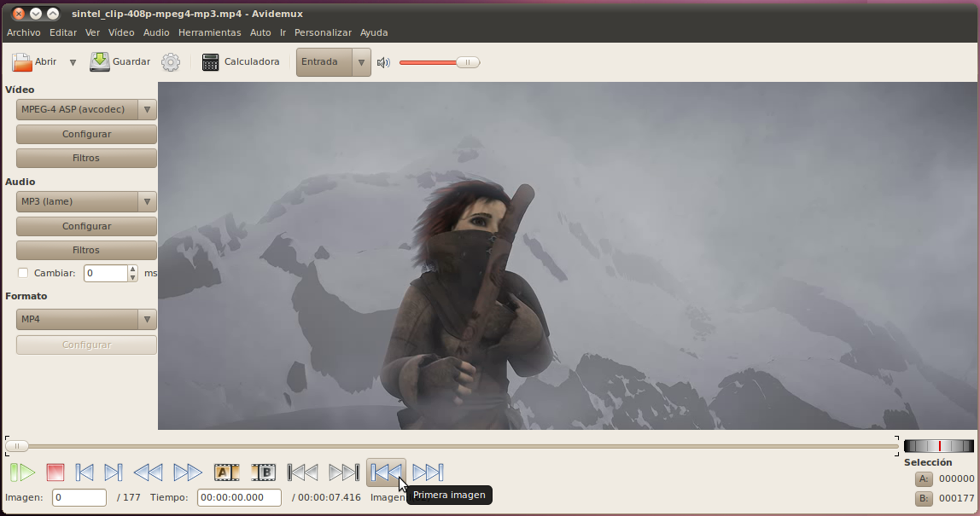Open the Herramientas menu
The width and height of the screenshot is (980, 516).
(x=209, y=32)
